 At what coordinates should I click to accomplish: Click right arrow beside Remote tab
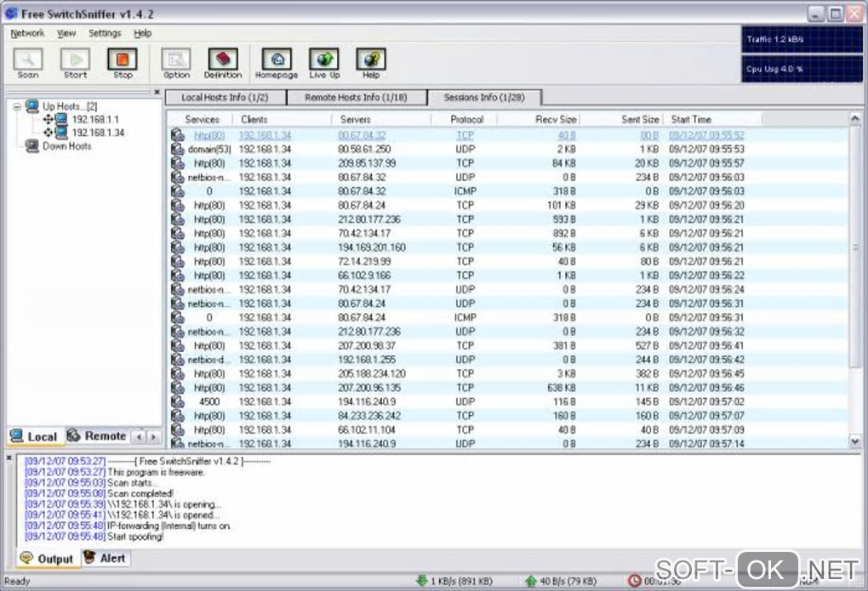click(x=153, y=437)
